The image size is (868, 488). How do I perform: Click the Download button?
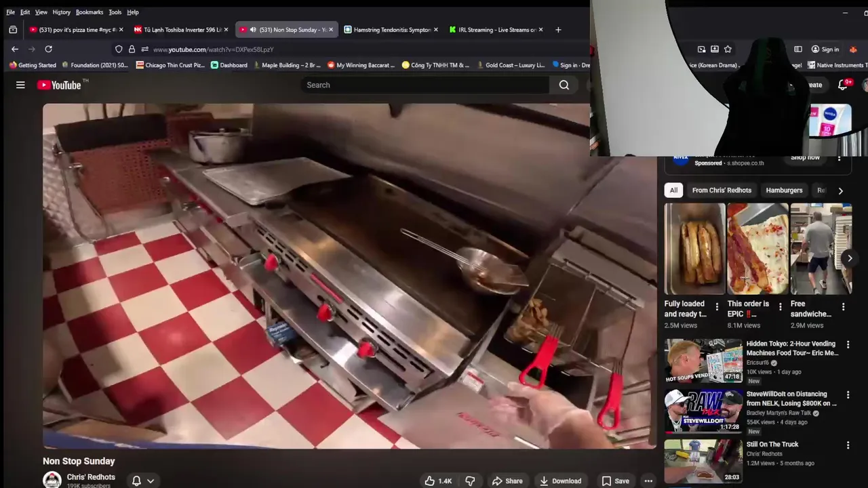560,481
